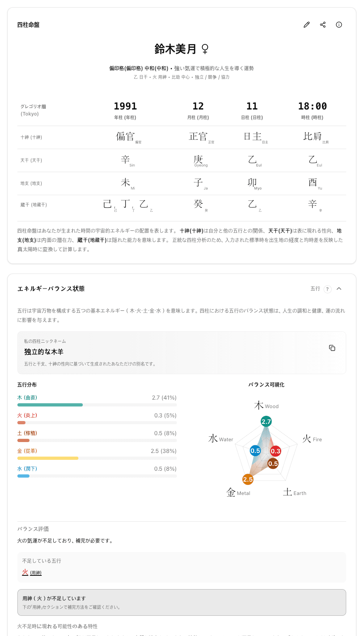
Task: Select the birth year 1991 cell
Action: (125, 106)
